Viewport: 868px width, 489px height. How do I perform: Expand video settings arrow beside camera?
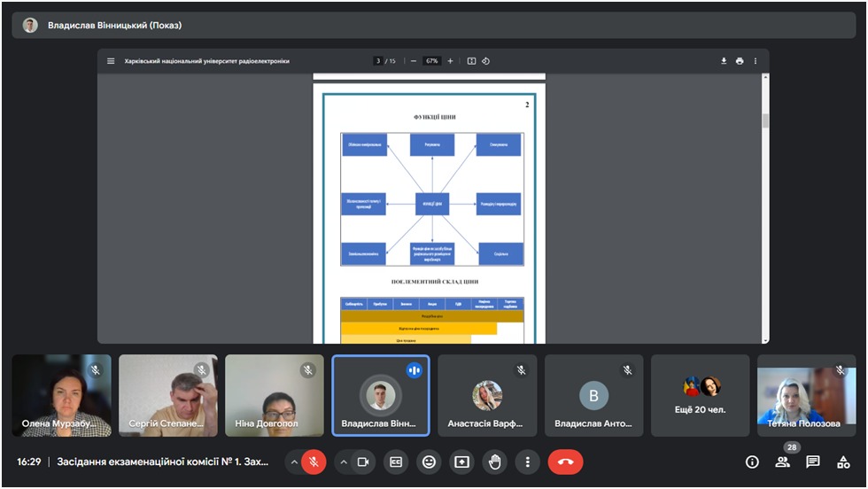(x=342, y=462)
